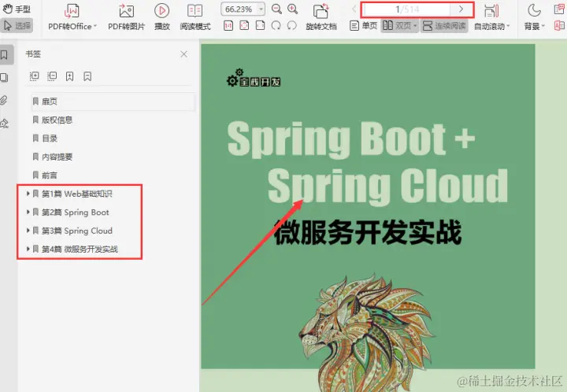Advance to the next page arrow
567x392 pixels.
coord(461,9)
